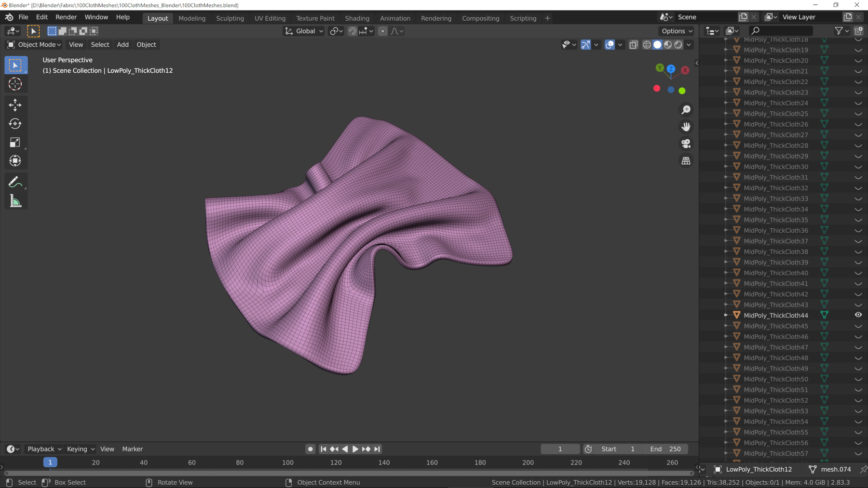
Task: Select the Cursor tool in the toolbar
Action: (15, 84)
